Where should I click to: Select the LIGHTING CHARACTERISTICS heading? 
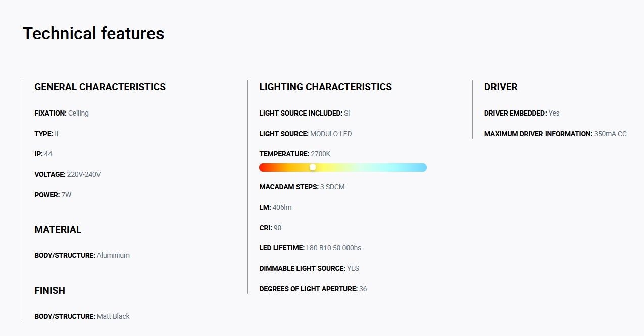coord(325,87)
